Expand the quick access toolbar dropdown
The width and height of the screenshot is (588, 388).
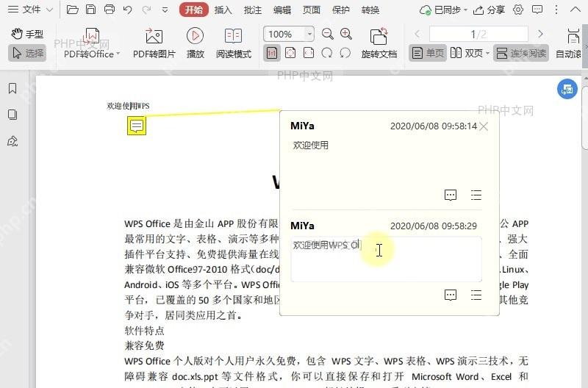[165, 10]
